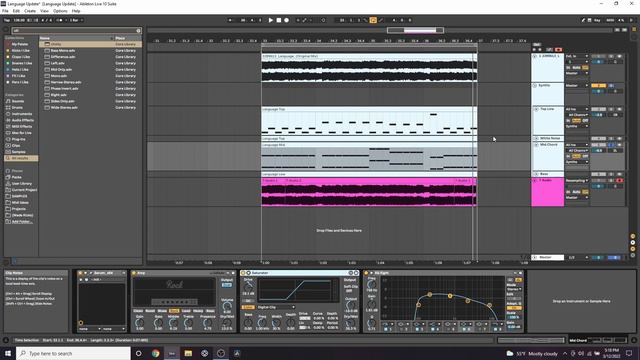Select the MIDI Effects category icon
Viewport: 640px width, 360px height.
coord(8,127)
